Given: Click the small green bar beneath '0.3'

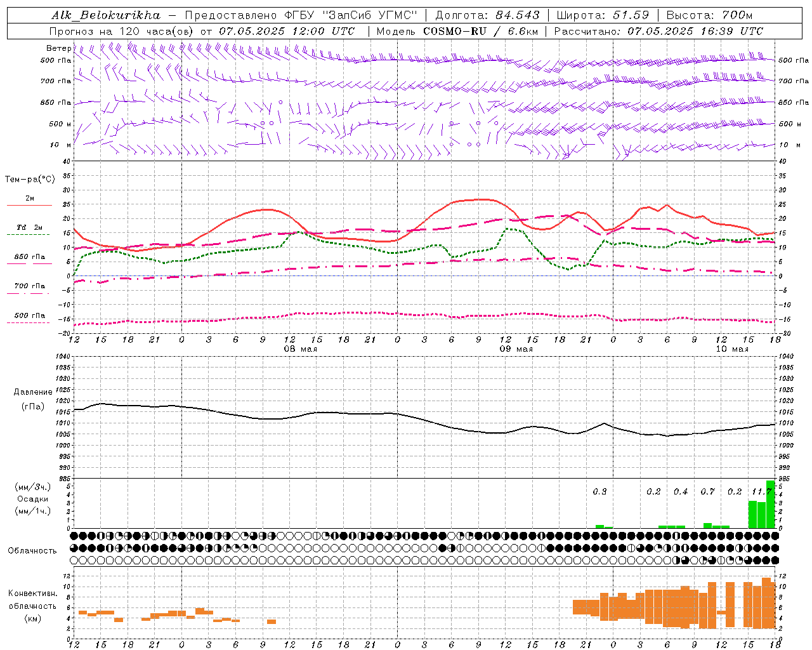Looking at the screenshot, I should (599, 526).
